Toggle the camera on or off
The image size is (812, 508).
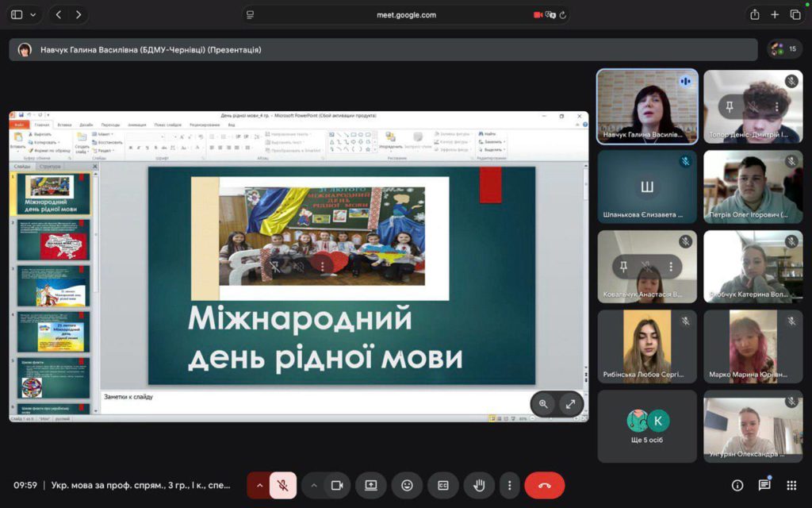click(336, 485)
